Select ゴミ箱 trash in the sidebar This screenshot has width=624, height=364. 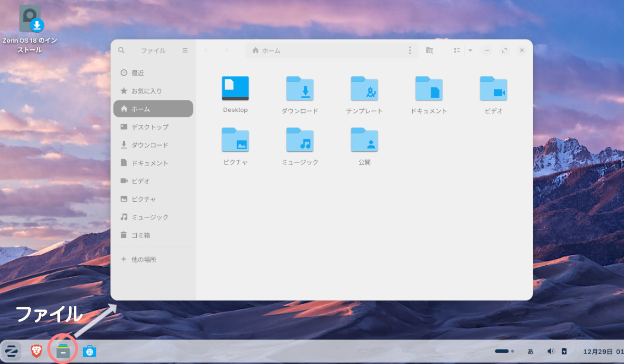pos(140,235)
